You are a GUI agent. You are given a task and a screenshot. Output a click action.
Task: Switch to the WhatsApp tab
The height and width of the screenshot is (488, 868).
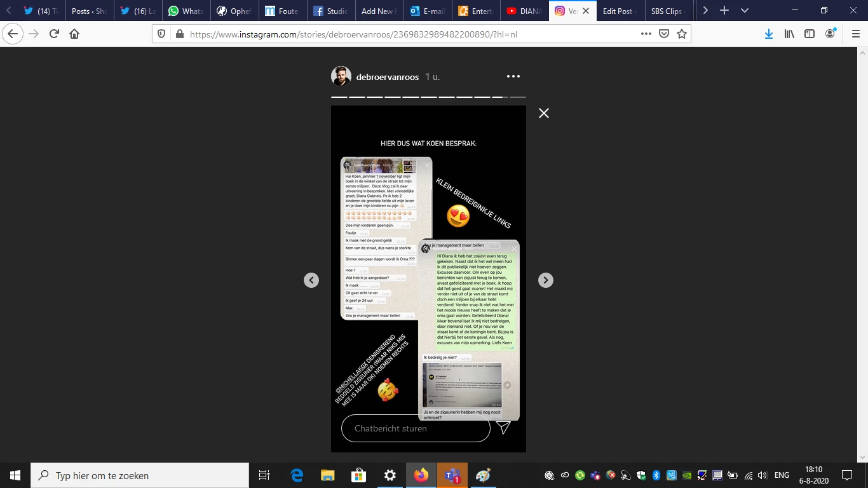pos(186,11)
